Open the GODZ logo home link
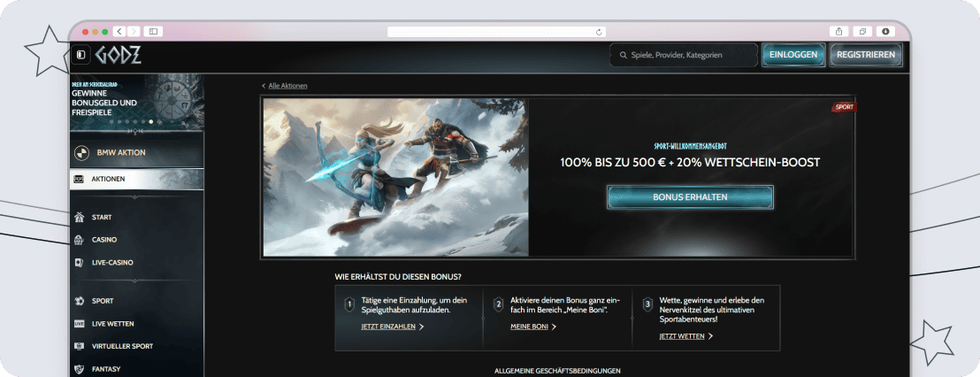The width and height of the screenshot is (980, 377). click(x=119, y=55)
